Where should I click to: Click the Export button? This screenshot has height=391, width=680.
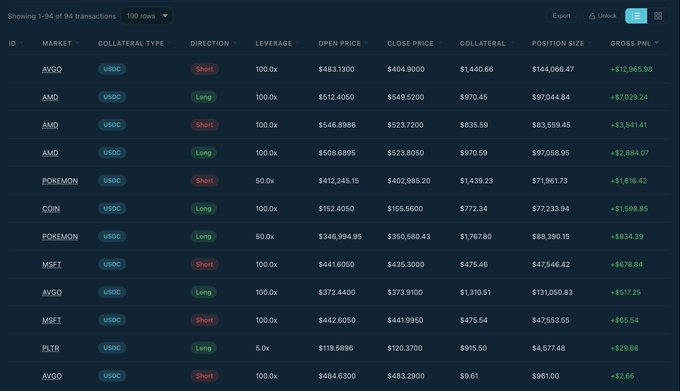[561, 16]
